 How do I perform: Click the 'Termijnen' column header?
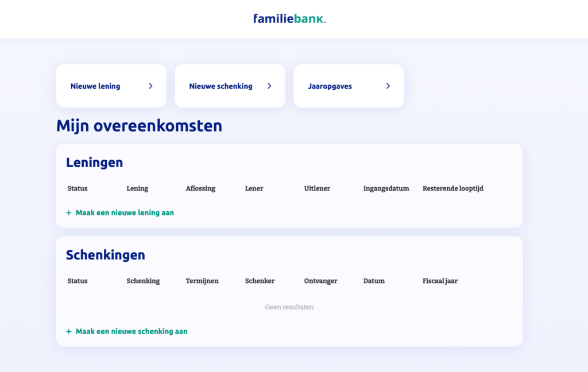point(202,281)
